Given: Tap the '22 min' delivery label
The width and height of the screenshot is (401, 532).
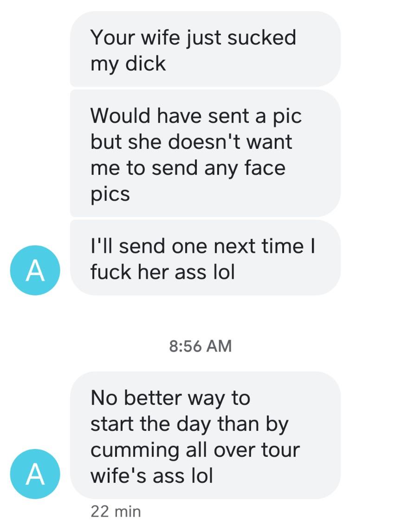Looking at the screenshot, I should click(x=116, y=512).
